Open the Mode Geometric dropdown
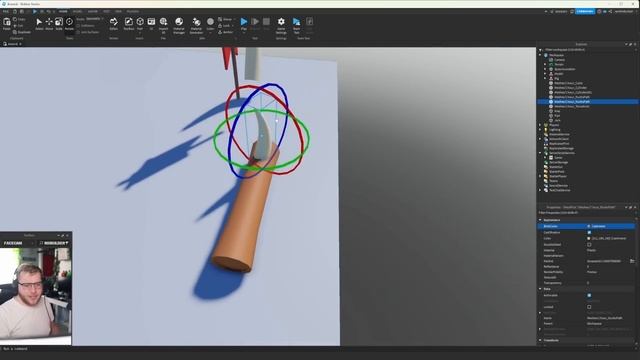Viewport: 640px width, 360px height. 94,19
